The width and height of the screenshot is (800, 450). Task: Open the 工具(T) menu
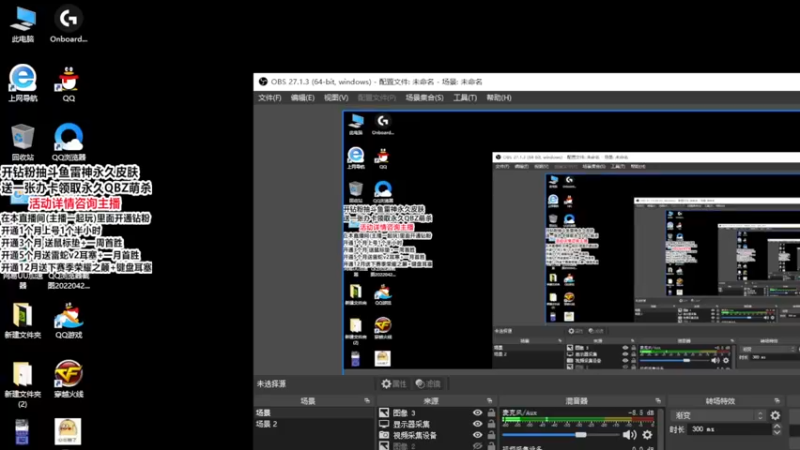tap(465, 97)
